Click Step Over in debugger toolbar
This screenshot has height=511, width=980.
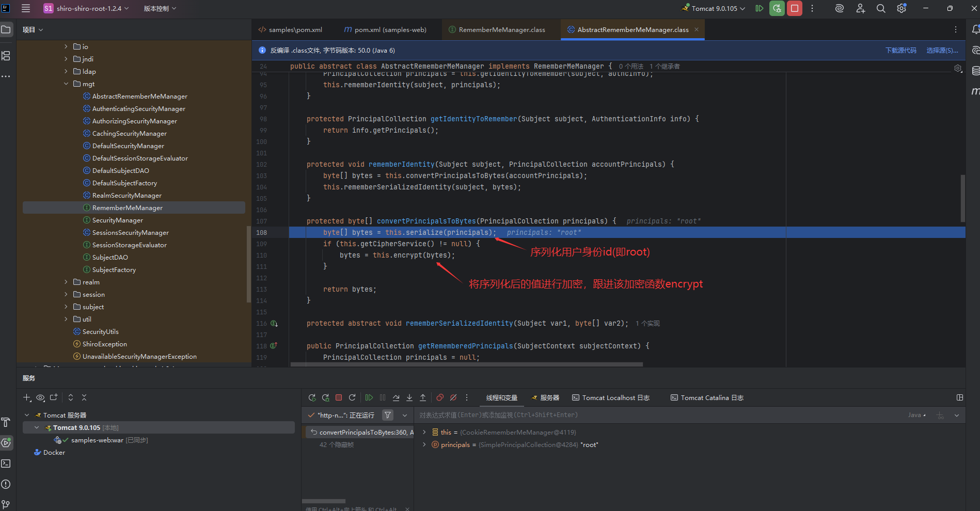tap(396, 397)
